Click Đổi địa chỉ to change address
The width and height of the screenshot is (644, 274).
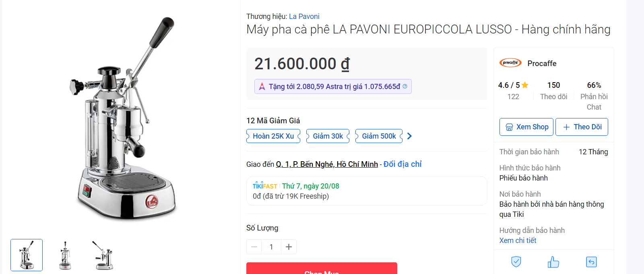coord(402,164)
